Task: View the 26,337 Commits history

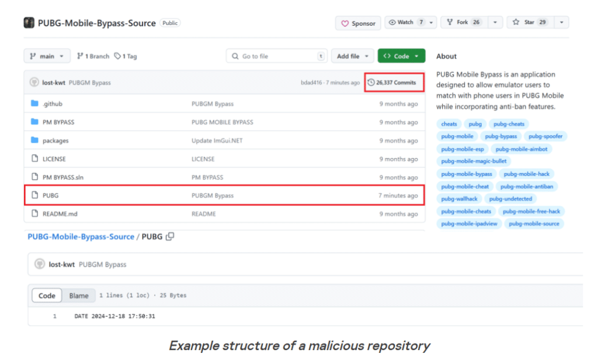Action: [392, 83]
